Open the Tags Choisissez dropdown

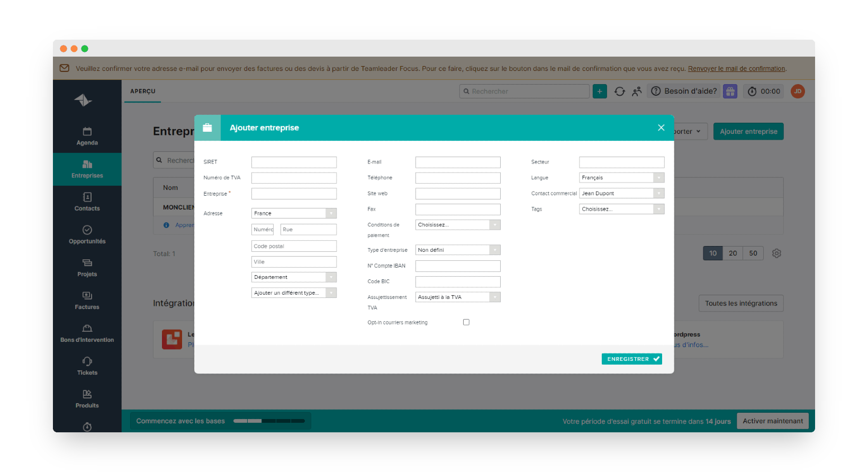coord(621,209)
